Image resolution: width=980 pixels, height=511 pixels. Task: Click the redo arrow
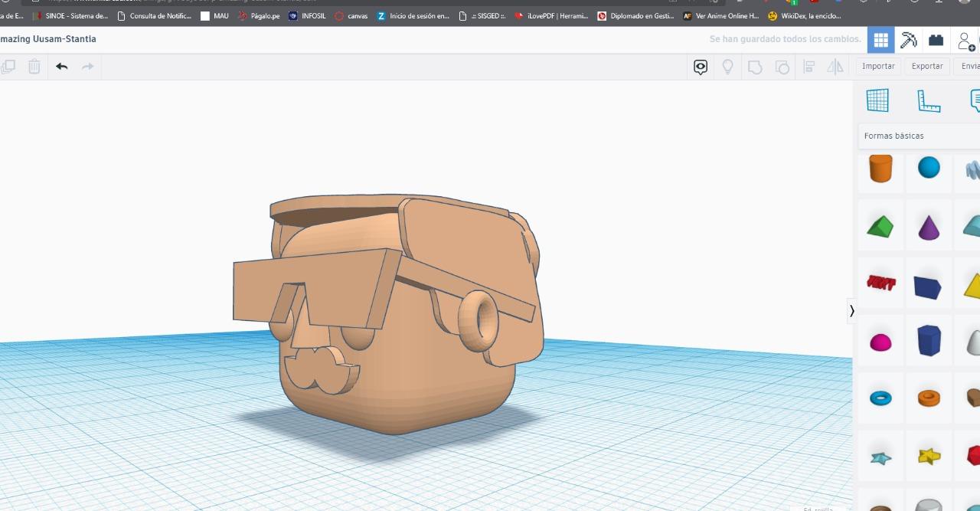87,67
